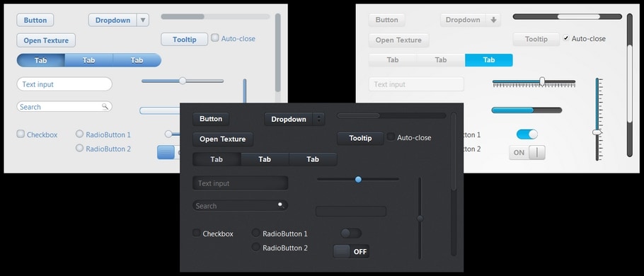644x276 pixels.
Task: Select the middle Tab in blue theme
Action: point(88,60)
